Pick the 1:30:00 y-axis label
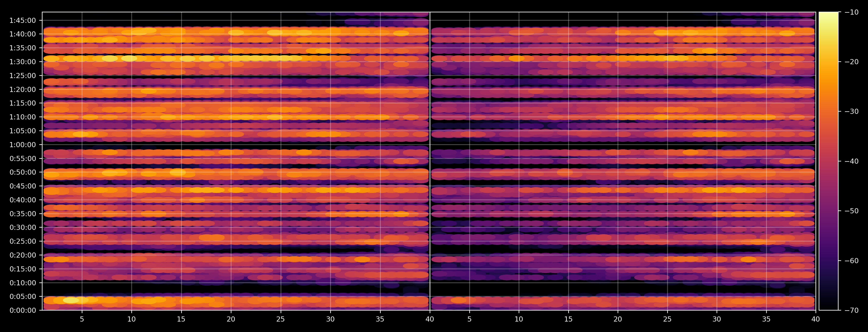This screenshot has width=868, height=332. coord(23,62)
